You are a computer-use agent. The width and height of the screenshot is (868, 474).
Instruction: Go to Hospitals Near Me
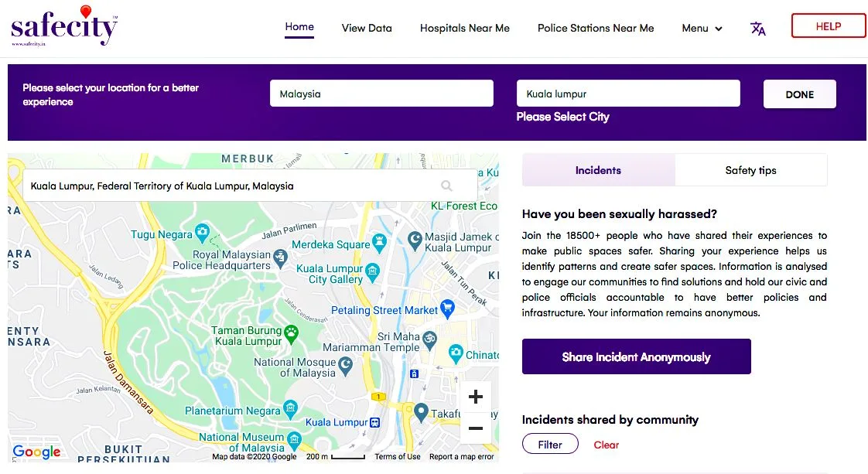click(x=464, y=29)
